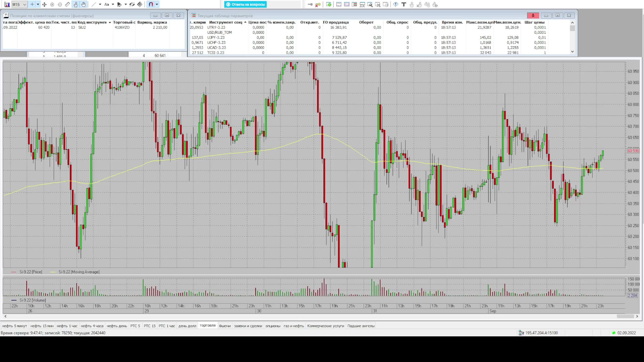The image size is (644, 362).
Task: Open the заявки и сделки tab
Action: (x=248, y=326)
